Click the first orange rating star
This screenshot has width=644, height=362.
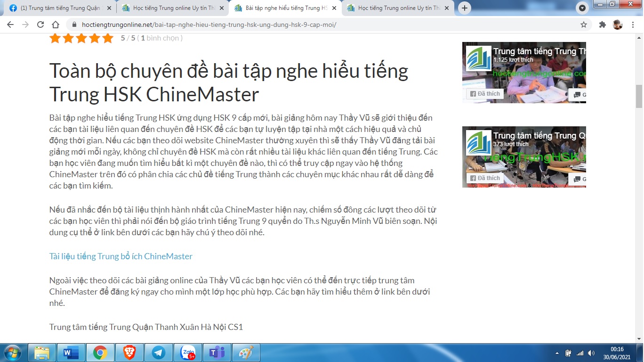[55, 38]
